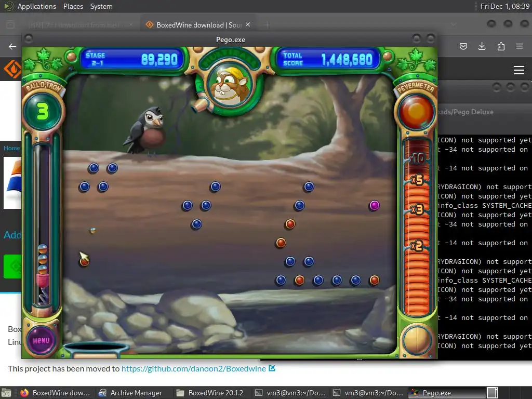Click the Stage 2-1 score panel

tap(131, 59)
